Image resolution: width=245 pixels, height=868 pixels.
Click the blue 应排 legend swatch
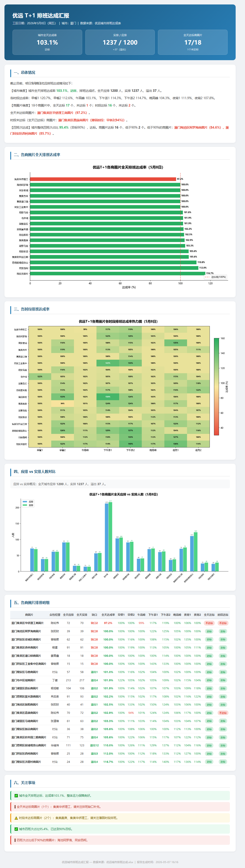(24, 502)
